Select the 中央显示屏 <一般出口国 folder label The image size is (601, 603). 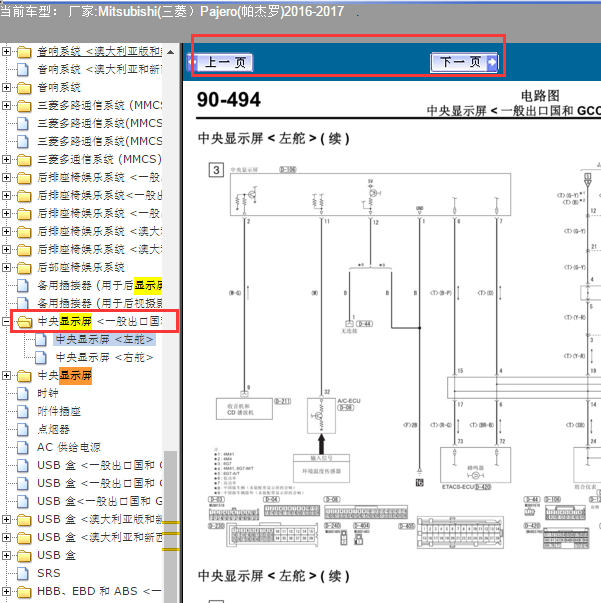coord(99,321)
